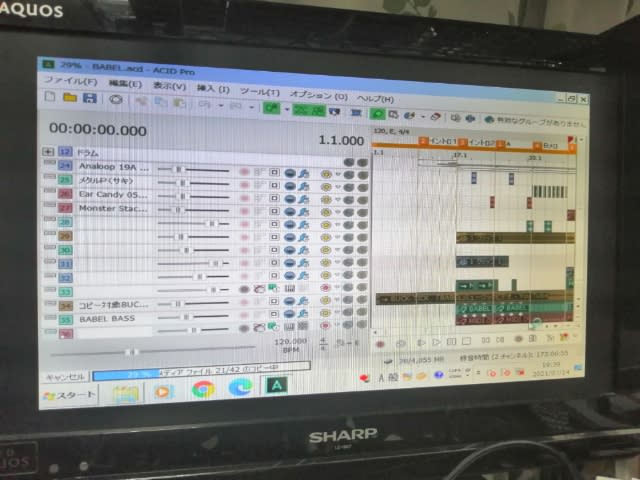Create a new project with the New icon
Viewport: 640px width, 480px height.
[50, 97]
